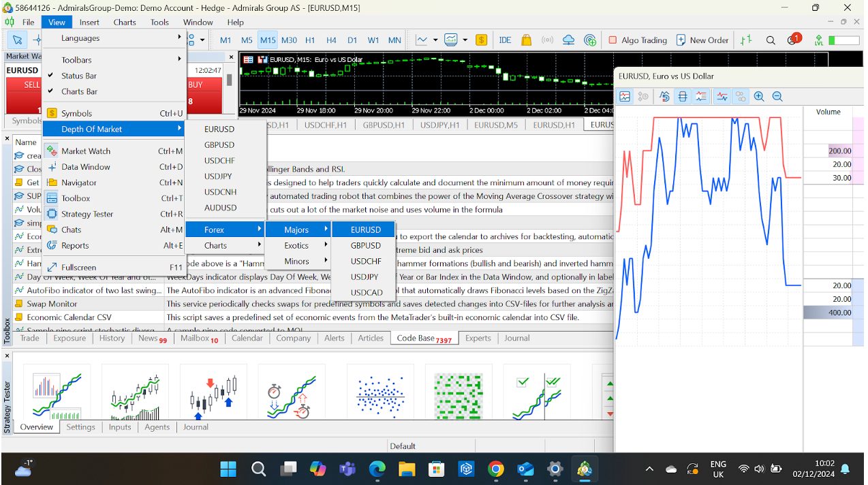Click the gold dollar Symbols toolbar icon
The width and height of the screenshot is (868, 485).
pyautogui.click(x=481, y=40)
